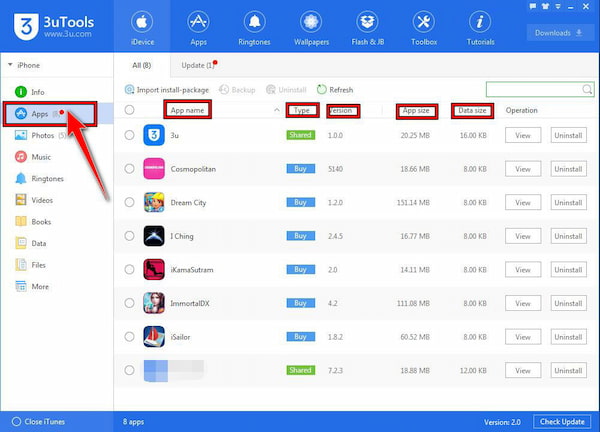Open the skin shirt icon in title bar
Image resolution: width=600 pixels, height=432 pixels.
[545, 6]
